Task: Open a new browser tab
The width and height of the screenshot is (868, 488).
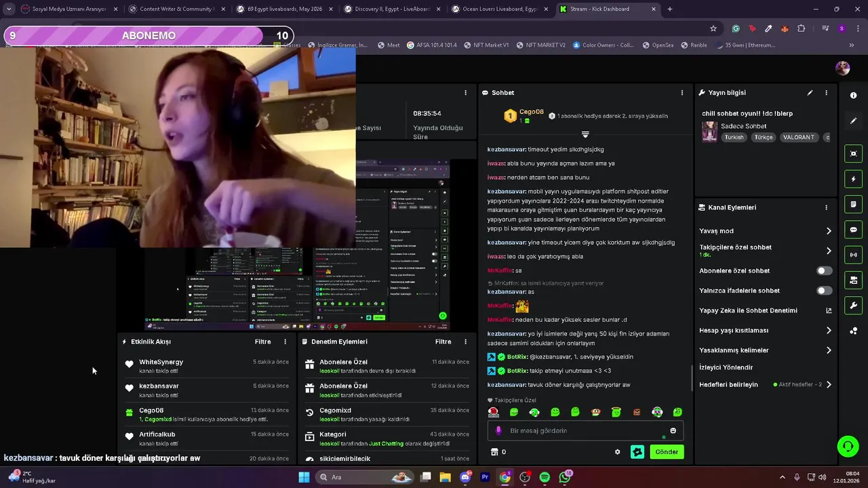Action: 669,9
